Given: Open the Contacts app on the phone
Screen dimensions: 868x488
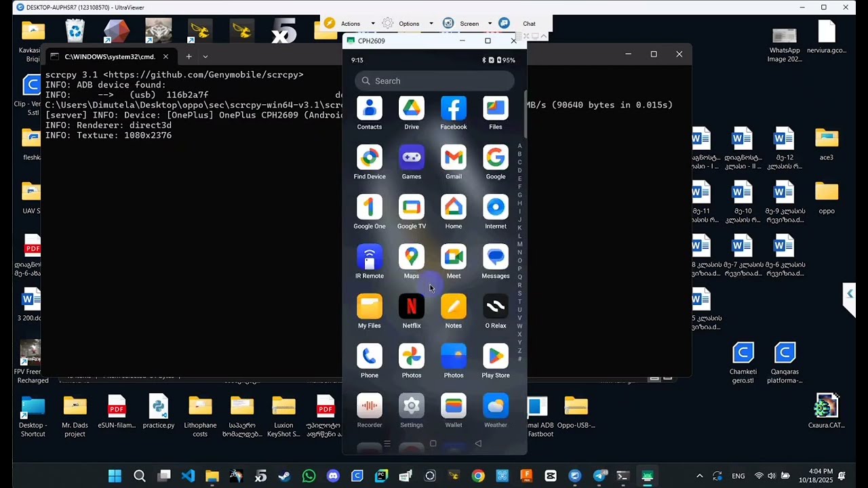Looking at the screenshot, I should pos(370,113).
